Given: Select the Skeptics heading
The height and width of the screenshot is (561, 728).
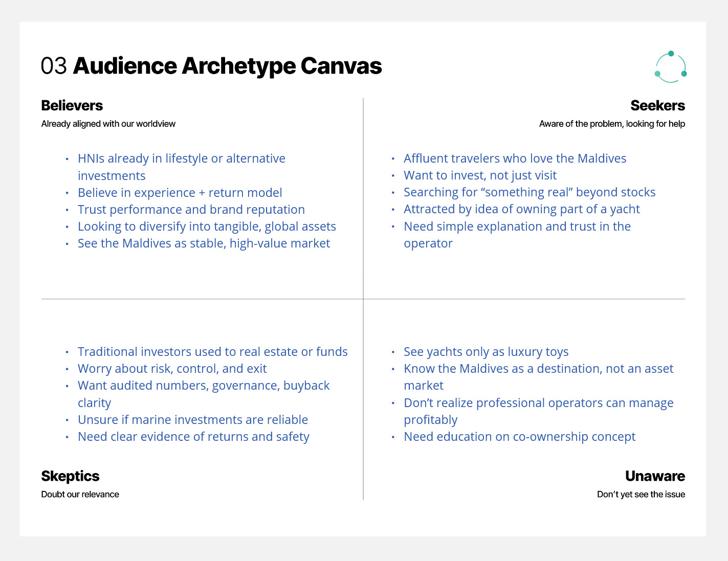Looking at the screenshot, I should tap(70, 476).
